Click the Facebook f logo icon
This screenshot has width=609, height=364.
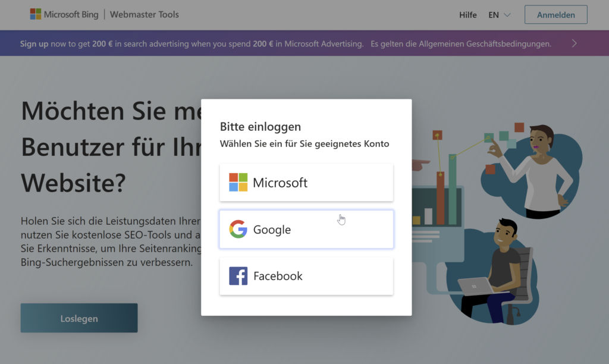tap(238, 276)
